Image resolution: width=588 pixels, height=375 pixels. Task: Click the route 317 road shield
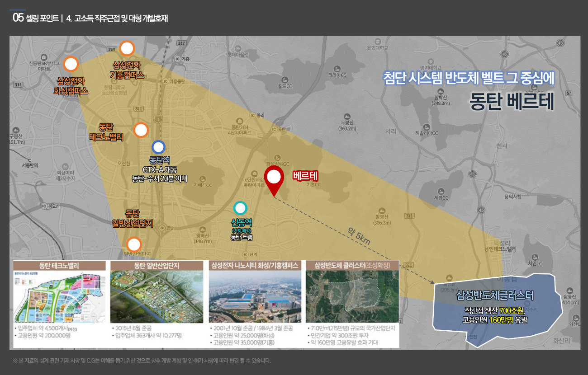181,43
